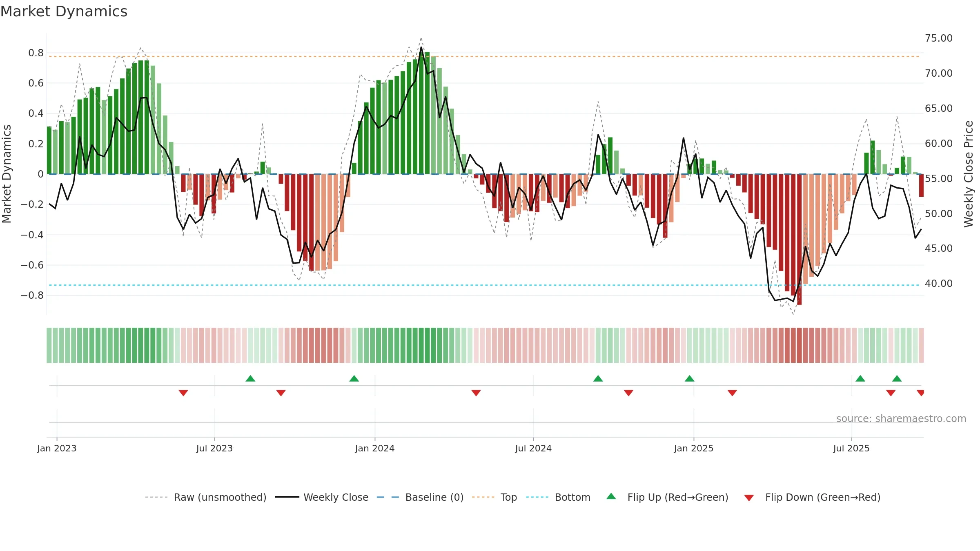
Task: Click the red flip-down triangle around Apr 2024
Action: coord(476,393)
